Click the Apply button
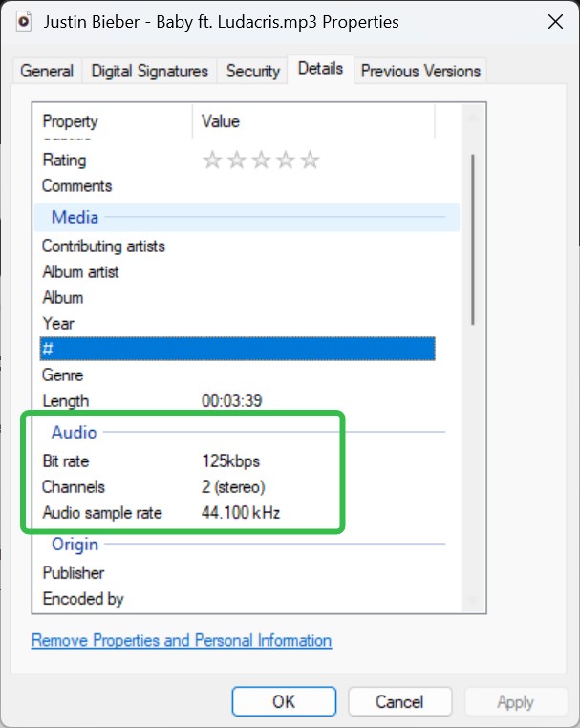This screenshot has width=580, height=728. tap(515, 701)
